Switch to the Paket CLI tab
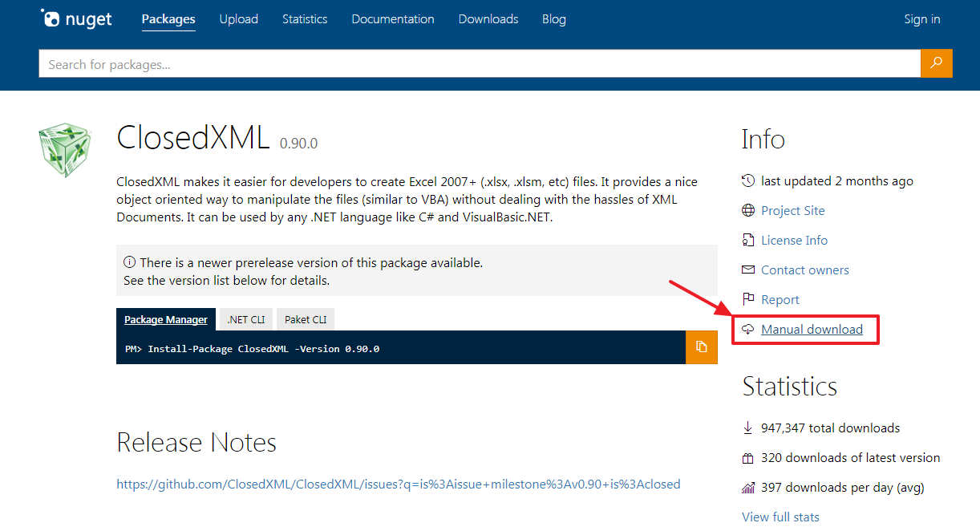This screenshot has width=980, height=527. click(306, 319)
